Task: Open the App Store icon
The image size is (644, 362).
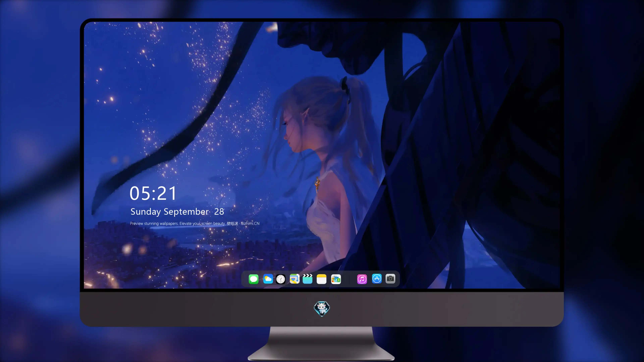Action: click(x=377, y=279)
